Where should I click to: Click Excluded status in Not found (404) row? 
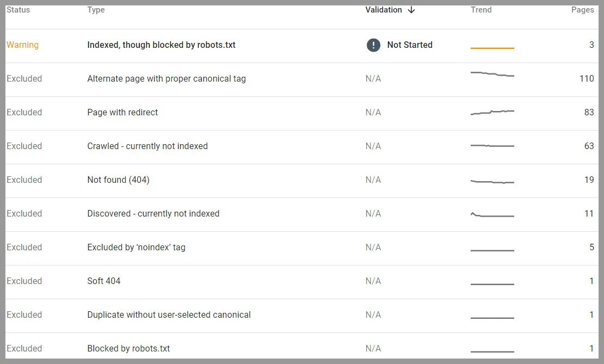(24, 180)
